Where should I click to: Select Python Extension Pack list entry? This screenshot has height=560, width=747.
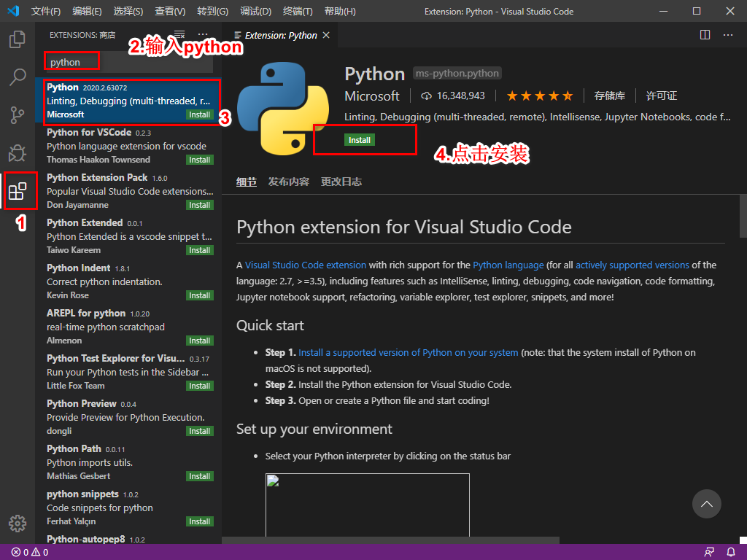(x=128, y=191)
